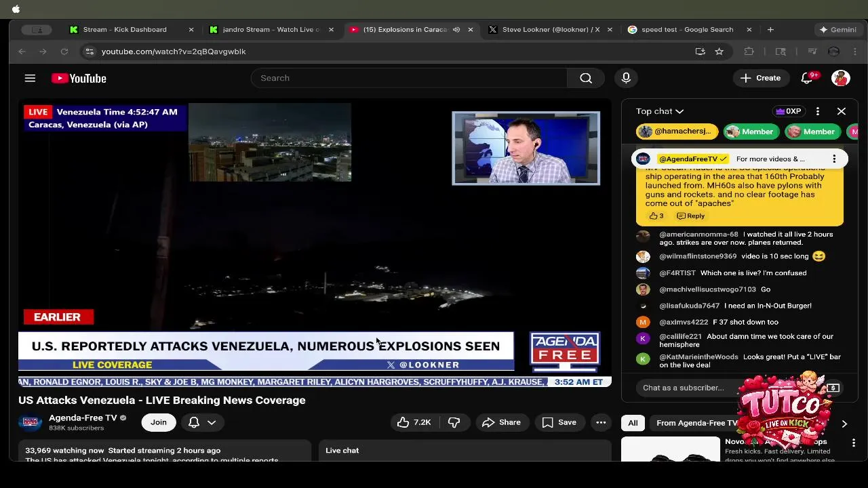
Task: Open a new browser tab
Action: click(770, 30)
